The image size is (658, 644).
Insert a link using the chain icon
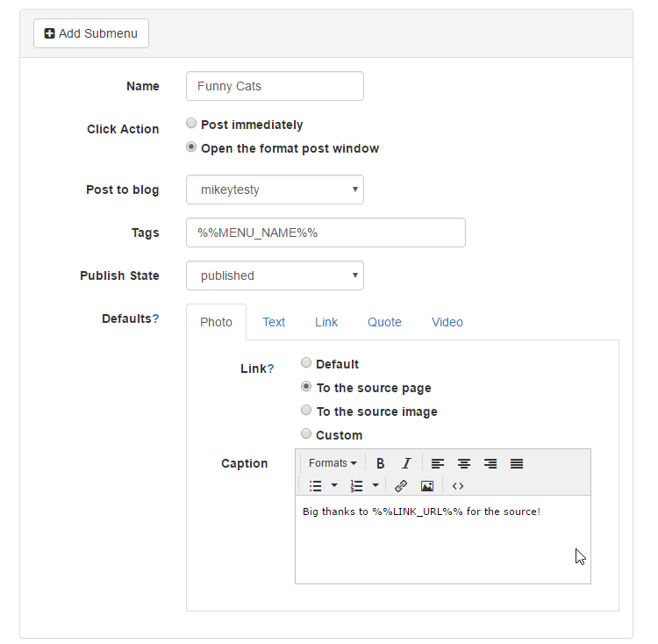(x=401, y=485)
